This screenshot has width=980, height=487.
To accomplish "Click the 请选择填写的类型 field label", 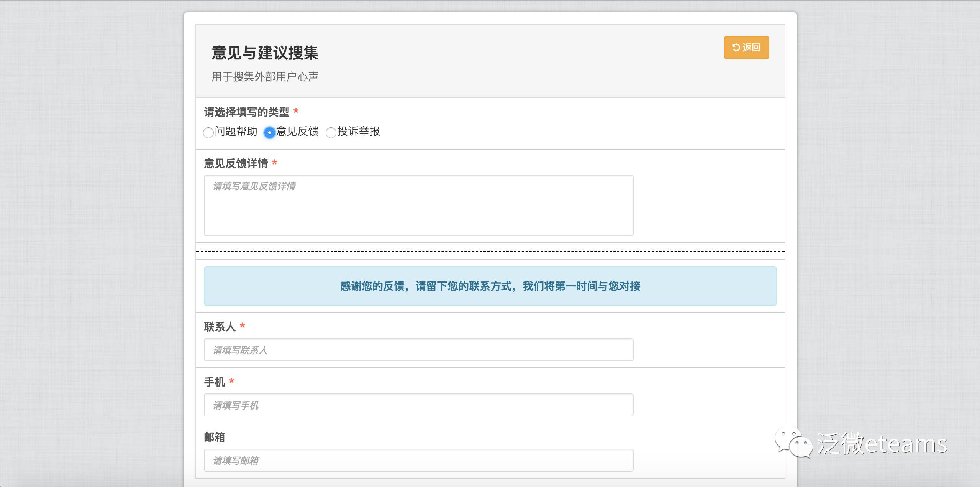I will pos(246,112).
